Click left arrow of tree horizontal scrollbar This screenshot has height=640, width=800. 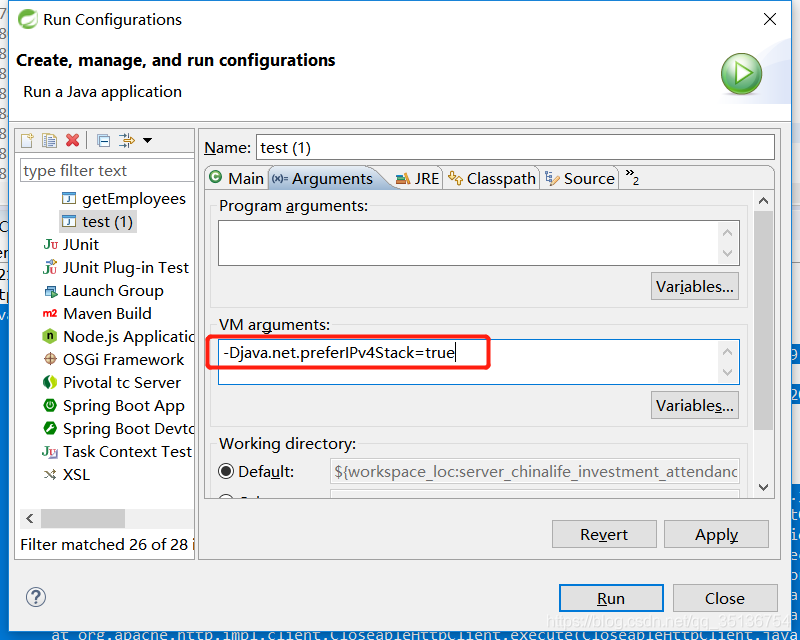tap(30, 519)
